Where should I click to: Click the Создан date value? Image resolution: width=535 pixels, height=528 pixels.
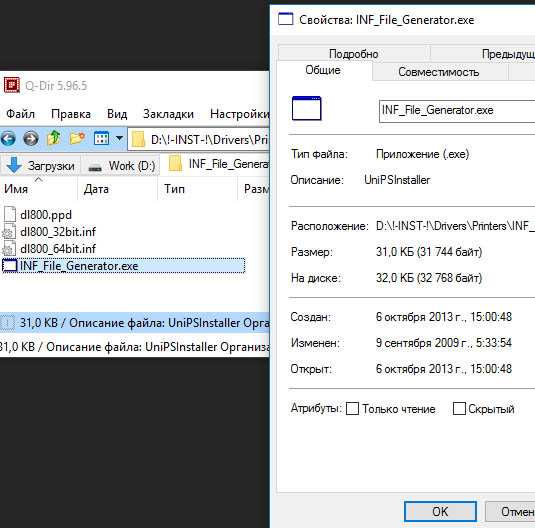[x=444, y=317]
